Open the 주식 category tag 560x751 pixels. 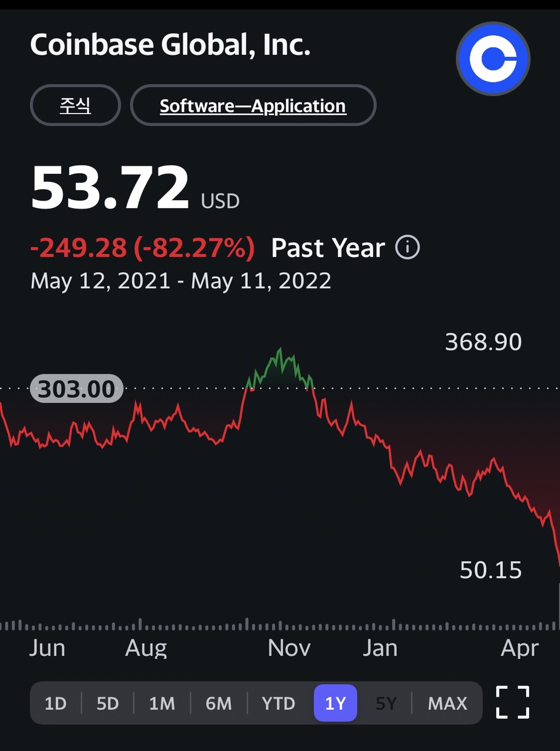(x=75, y=105)
